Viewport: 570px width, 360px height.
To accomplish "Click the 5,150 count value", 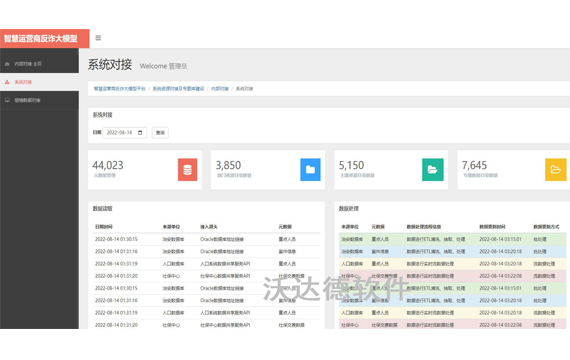I will pyautogui.click(x=352, y=165).
